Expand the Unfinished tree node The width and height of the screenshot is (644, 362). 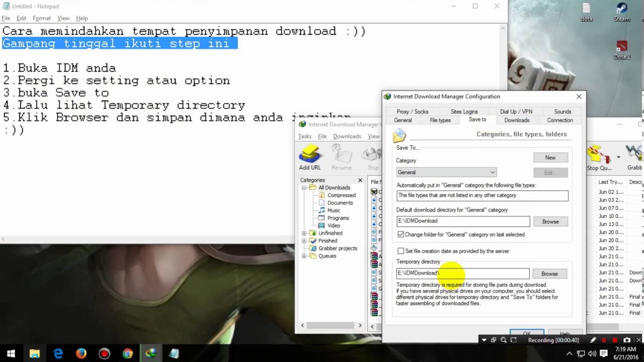pos(304,233)
